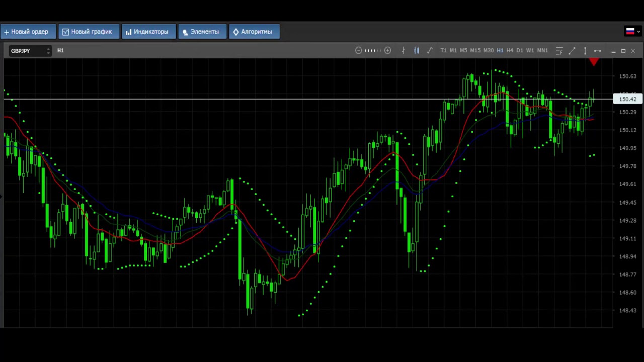Click the H1 label next to symbol
Viewport: 644px width, 362px height.
[x=60, y=51]
